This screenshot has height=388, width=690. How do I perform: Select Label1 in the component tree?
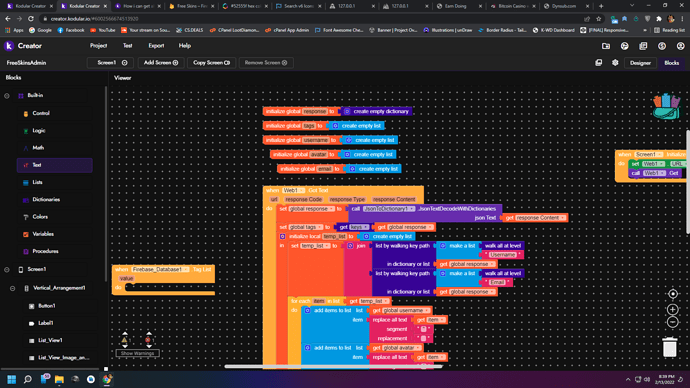click(x=45, y=323)
